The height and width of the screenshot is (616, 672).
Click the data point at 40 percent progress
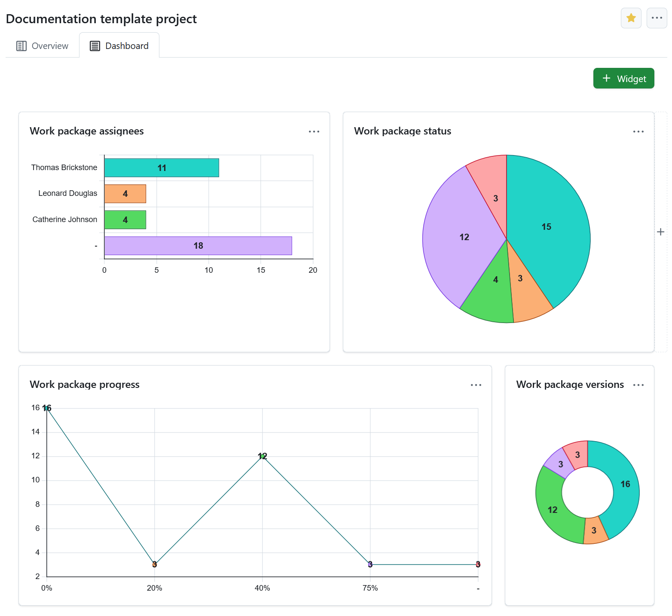click(x=263, y=456)
